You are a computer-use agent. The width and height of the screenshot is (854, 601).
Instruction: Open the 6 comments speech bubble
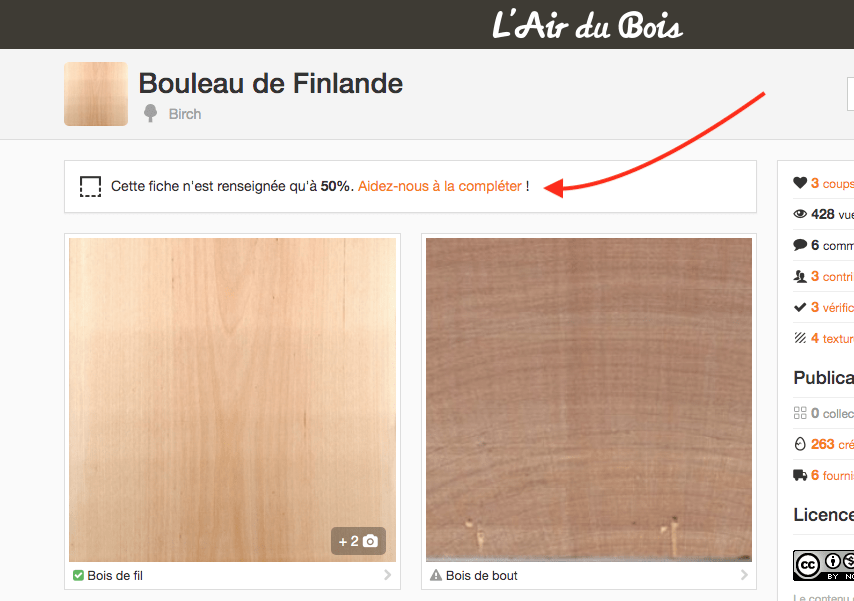tap(800, 245)
